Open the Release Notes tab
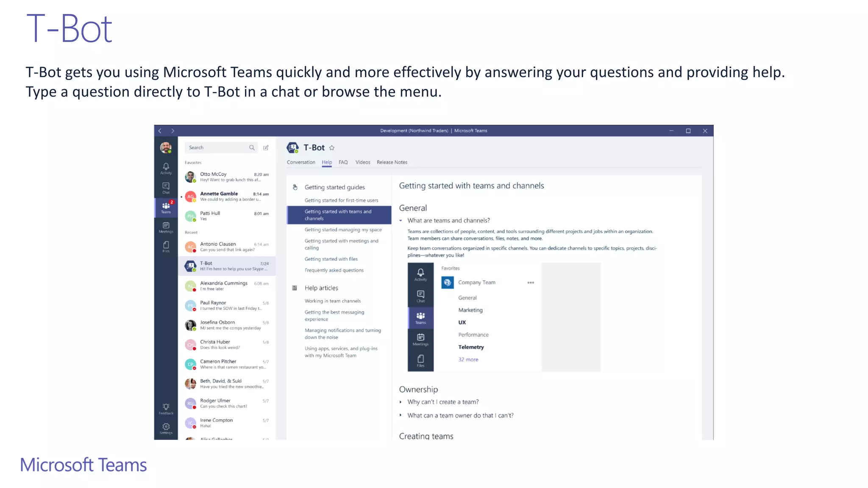Viewport: 868px width, 488px height. coord(392,162)
